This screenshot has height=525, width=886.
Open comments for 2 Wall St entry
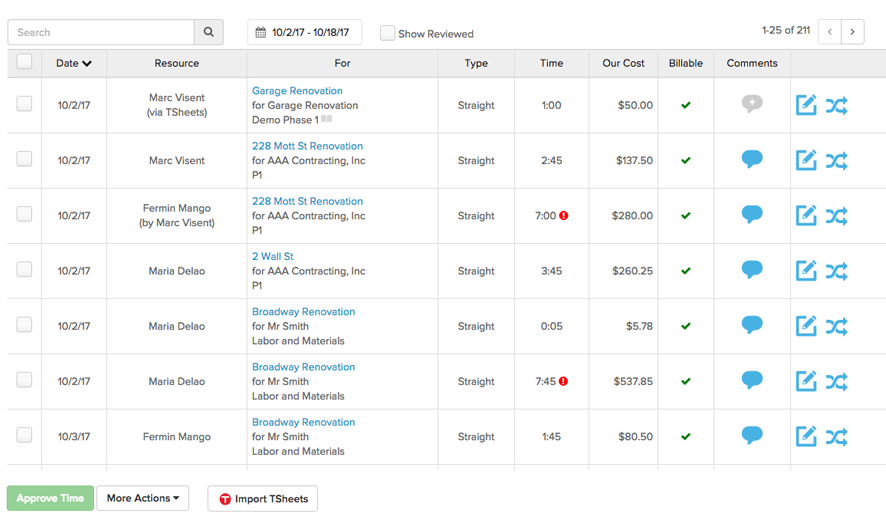752,270
